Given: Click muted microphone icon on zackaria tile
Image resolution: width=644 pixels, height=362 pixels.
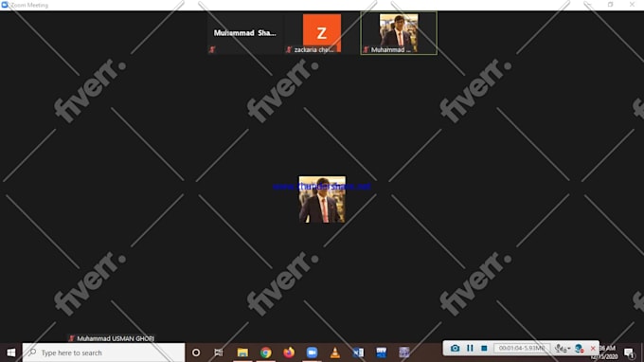Looking at the screenshot, I should tap(289, 49).
